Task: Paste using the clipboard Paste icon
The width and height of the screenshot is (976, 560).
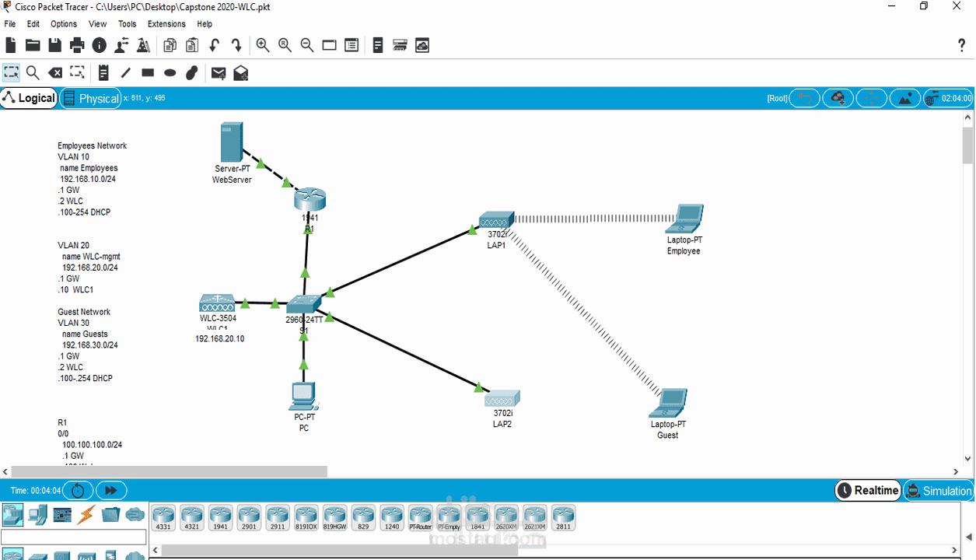Action: pos(191,45)
